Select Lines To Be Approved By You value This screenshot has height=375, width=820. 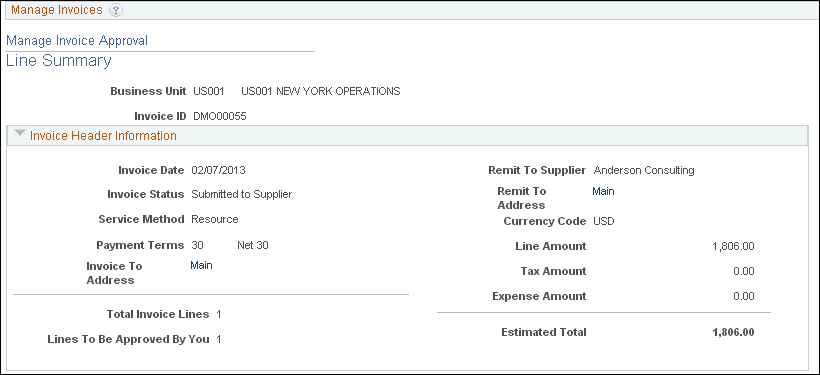(219, 339)
